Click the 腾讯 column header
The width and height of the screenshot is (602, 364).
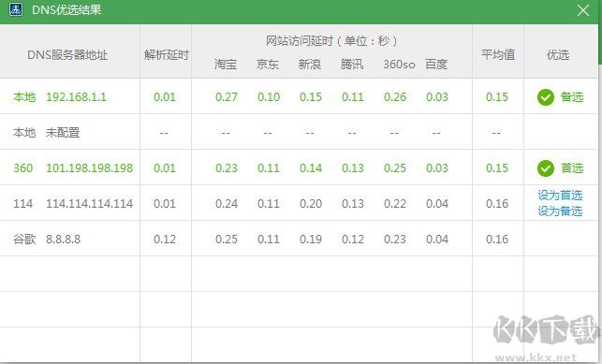click(352, 64)
